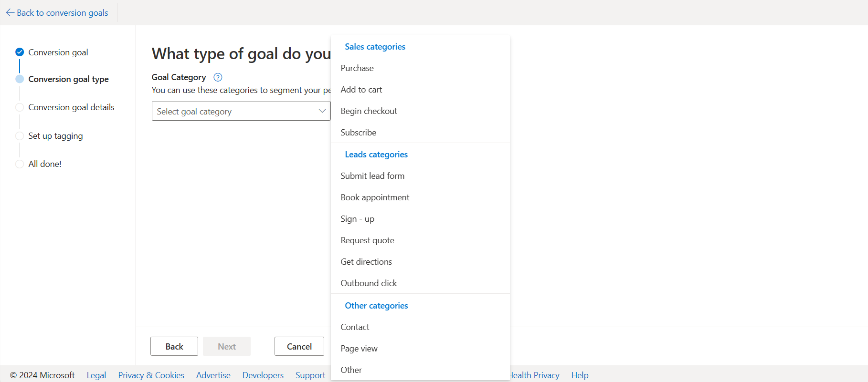
Task: Click the Conversion goal details step circle
Action: (20, 107)
